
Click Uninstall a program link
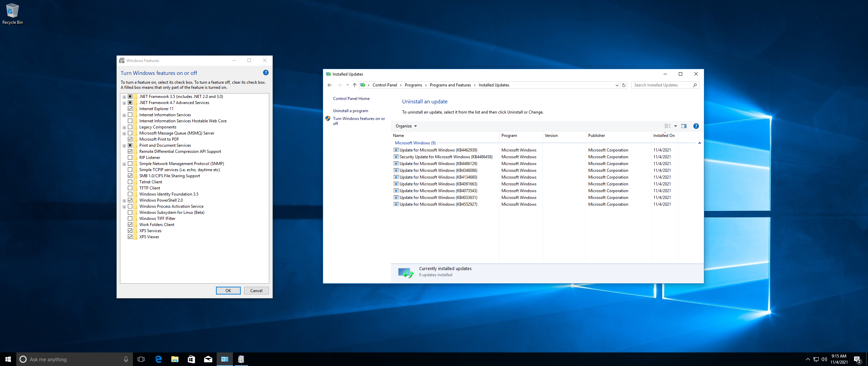coord(350,111)
